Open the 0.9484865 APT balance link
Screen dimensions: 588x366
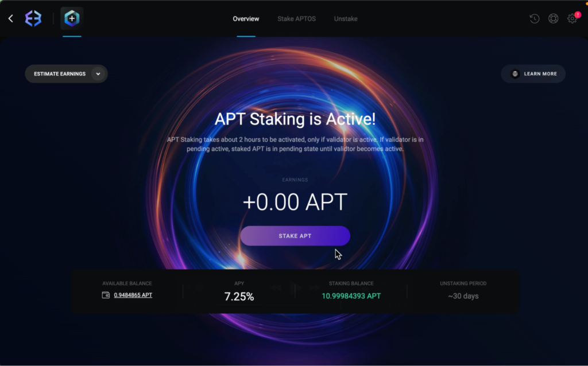(x=133, y=295)
